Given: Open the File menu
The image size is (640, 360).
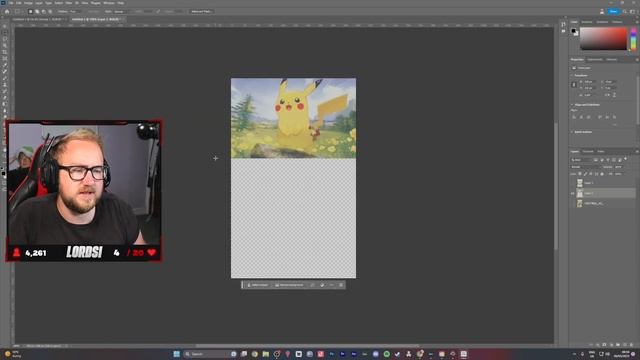Looking at the screenshot, I should tap(11, 3).
